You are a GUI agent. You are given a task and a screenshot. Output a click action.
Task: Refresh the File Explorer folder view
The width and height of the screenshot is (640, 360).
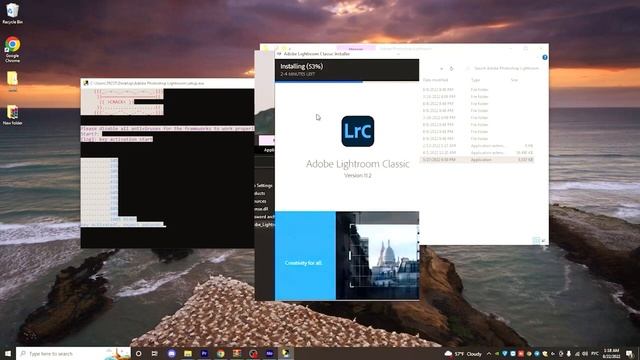click(x=451, y=69)
